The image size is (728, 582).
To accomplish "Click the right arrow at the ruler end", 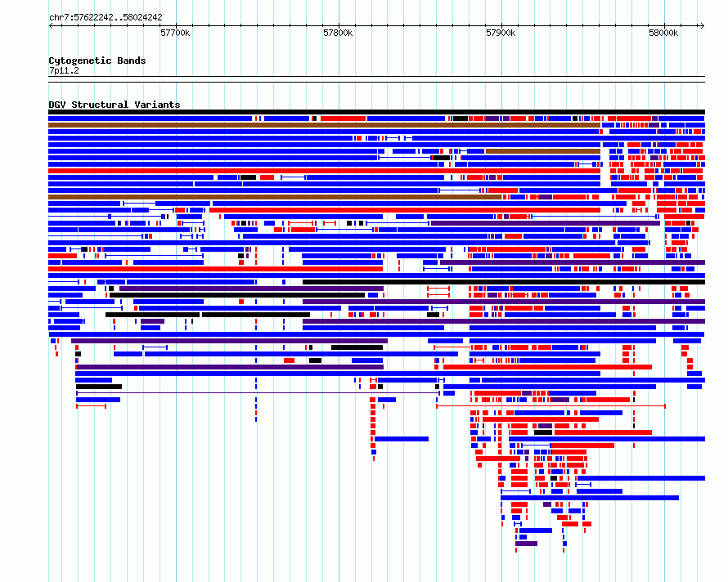I will pyautogui.click(x=702, y=26).
